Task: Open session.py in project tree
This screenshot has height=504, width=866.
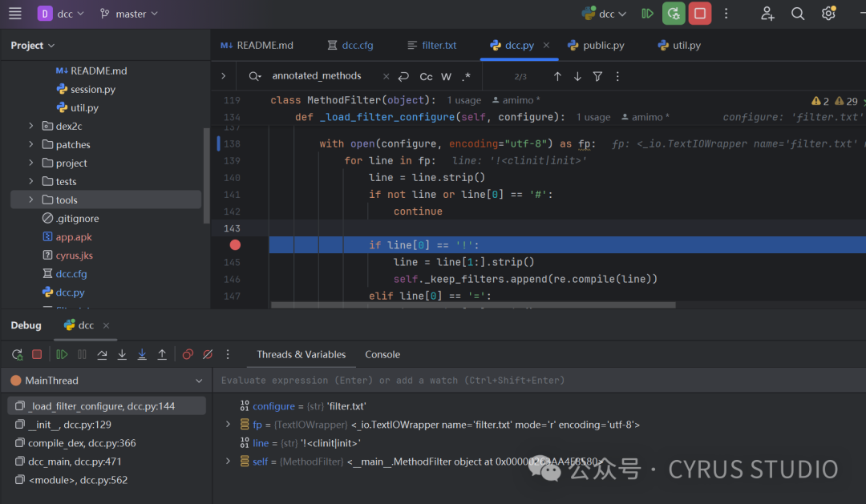Action: tap(86, 89)
